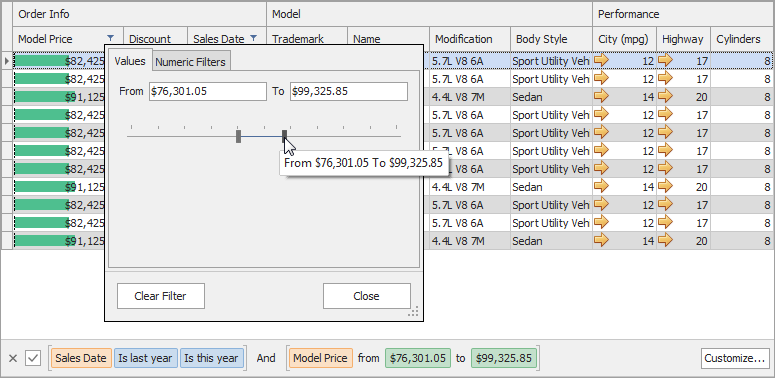
Task: Click the Close button in filter popup
Action: click(x=366, y=296)
